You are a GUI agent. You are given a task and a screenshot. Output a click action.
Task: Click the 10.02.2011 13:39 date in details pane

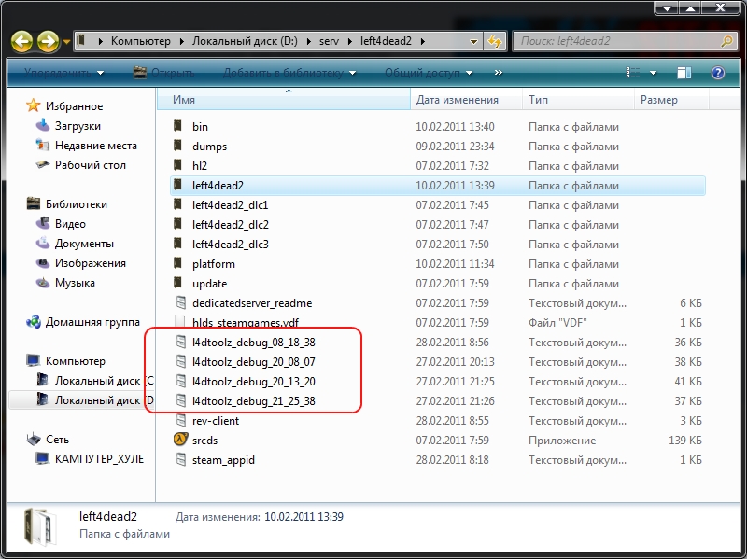(x=304, y=517)
